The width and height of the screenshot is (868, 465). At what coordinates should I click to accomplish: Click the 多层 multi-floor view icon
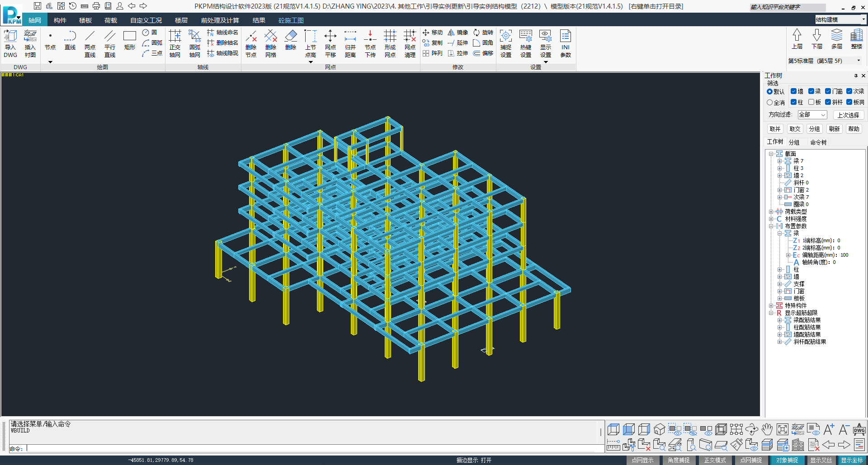coord(837,39)
